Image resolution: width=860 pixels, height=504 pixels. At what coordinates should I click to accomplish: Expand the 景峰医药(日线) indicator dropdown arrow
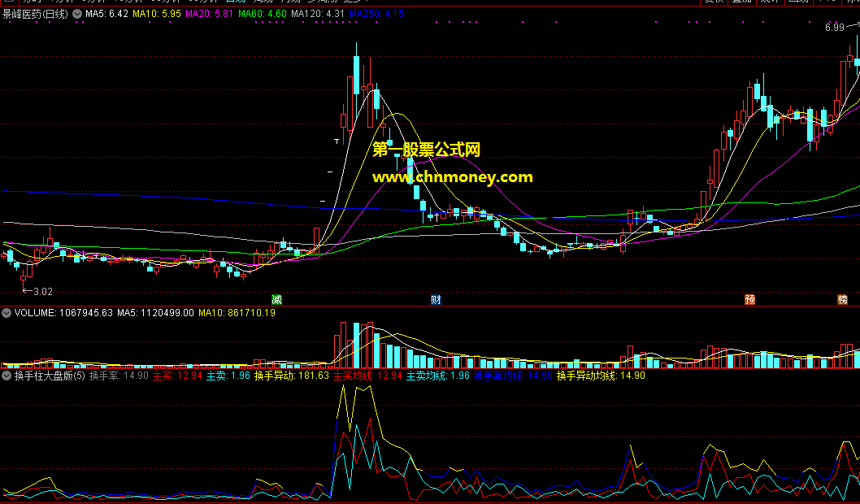pos(77,14)
